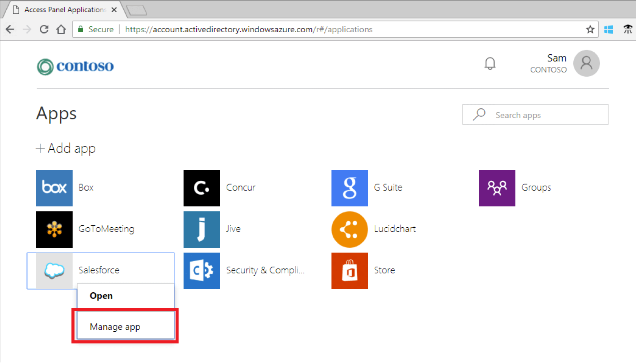Click the Add app link
The width and height of the screenshot is (636, 364).
click(65, 148)
